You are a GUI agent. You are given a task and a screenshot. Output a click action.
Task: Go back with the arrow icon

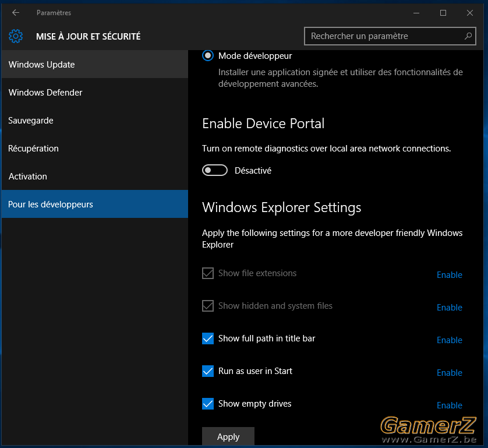16,13
